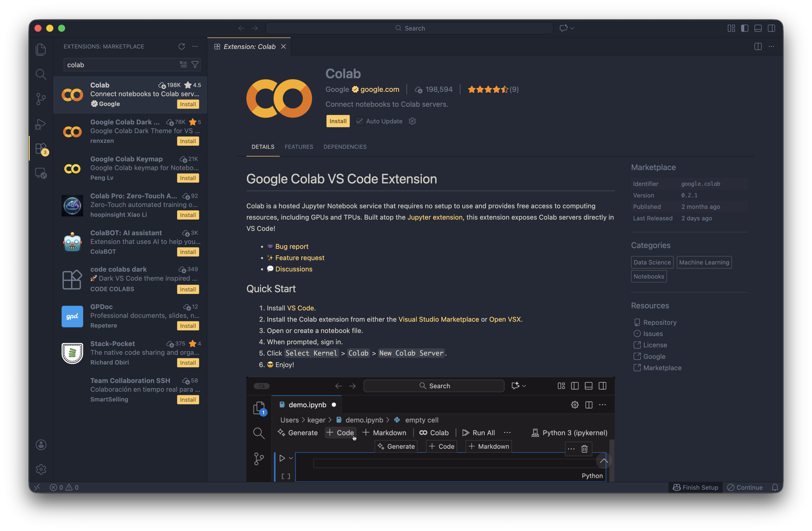Switch to the DEPENDENCIES tab
Viewport: 812px width, 531px height.
tap(345, 147)
